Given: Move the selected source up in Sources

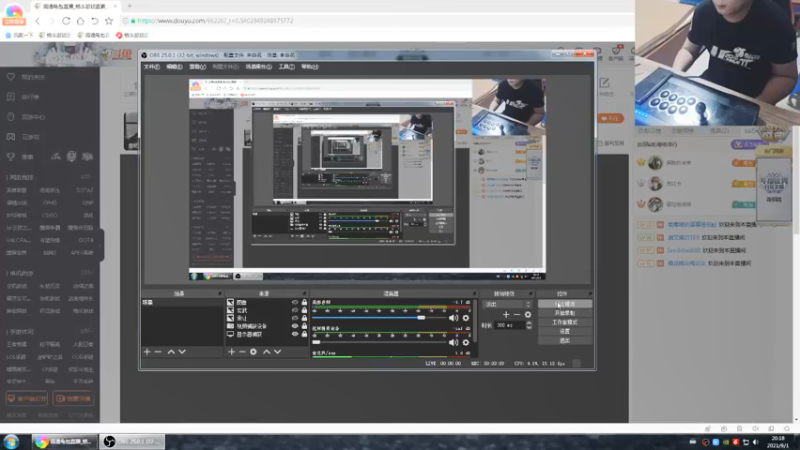Looking at the screenshot, I should pos(266,352).
